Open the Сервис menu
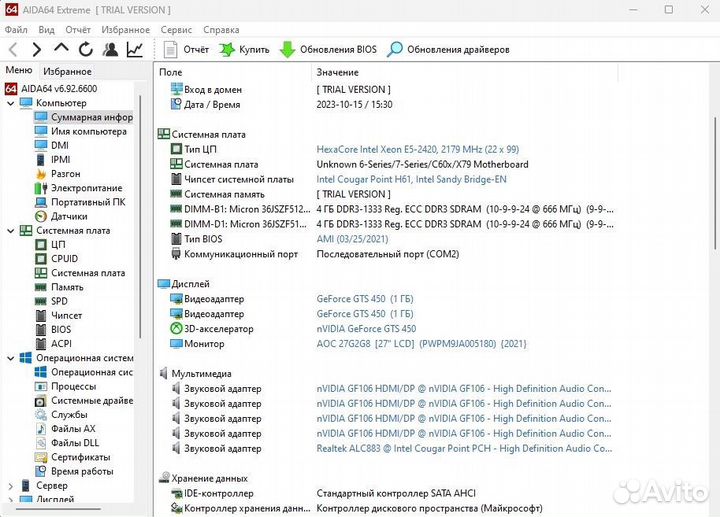The width and height of the screenshot is (720, 517). 176,29
